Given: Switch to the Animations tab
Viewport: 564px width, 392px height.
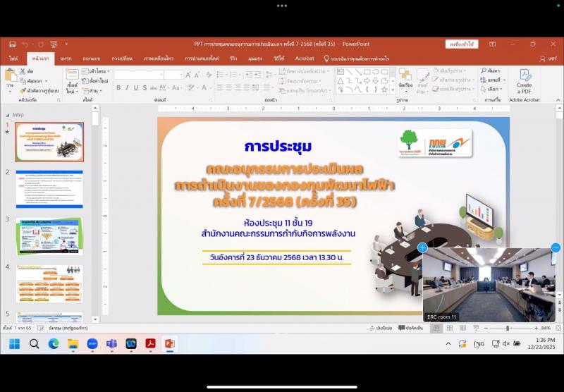Looking at the screenshot, I should point(159,59).
